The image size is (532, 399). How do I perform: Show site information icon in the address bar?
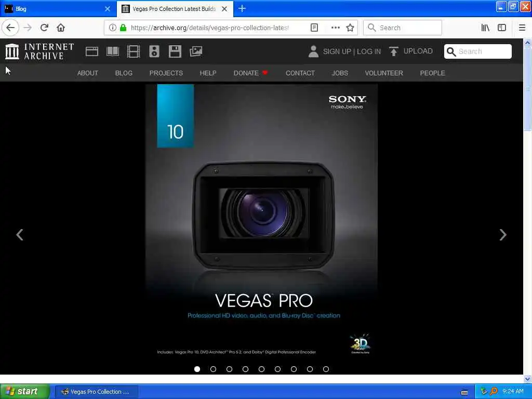112,28
